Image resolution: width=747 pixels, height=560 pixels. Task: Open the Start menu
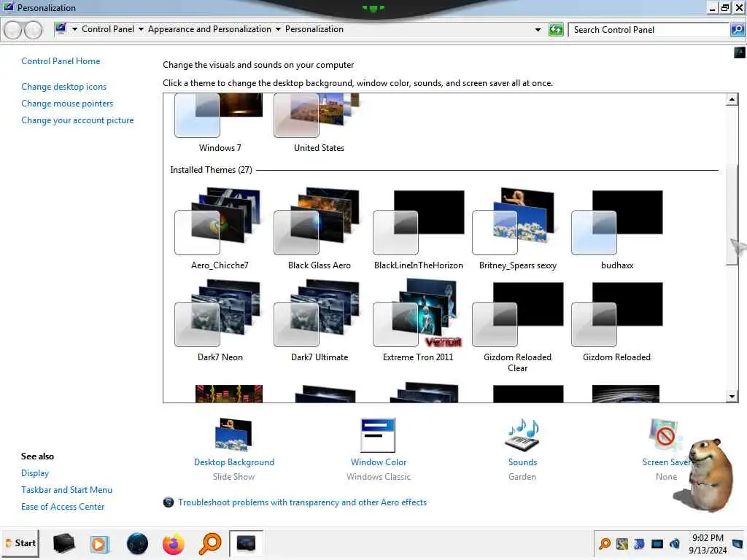20,543
